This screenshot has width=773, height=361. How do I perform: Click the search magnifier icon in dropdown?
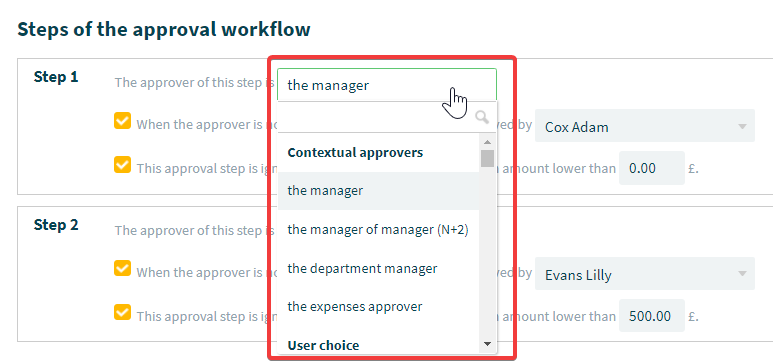(482, 117)
